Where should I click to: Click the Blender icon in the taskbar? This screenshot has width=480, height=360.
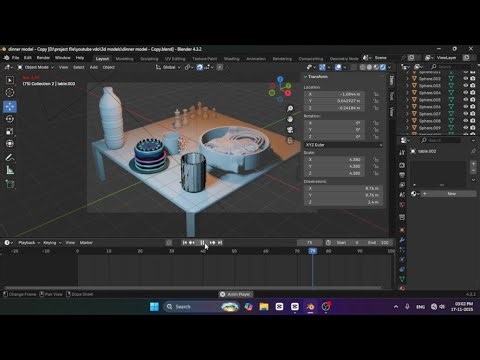pyautogui.click(x=310, y=307)
